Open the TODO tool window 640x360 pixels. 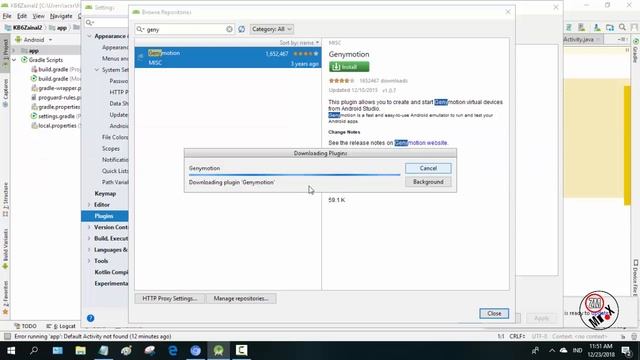[x=25, y=326]
